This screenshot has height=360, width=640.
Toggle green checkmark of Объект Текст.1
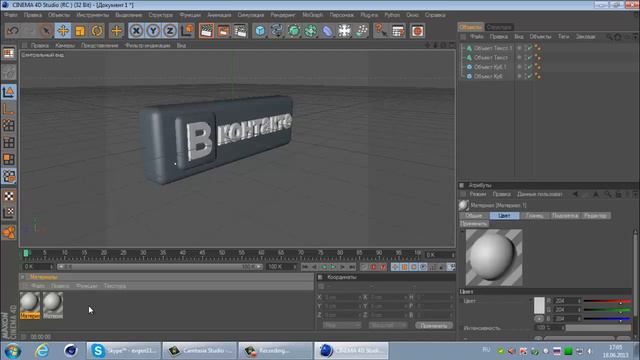529,48
